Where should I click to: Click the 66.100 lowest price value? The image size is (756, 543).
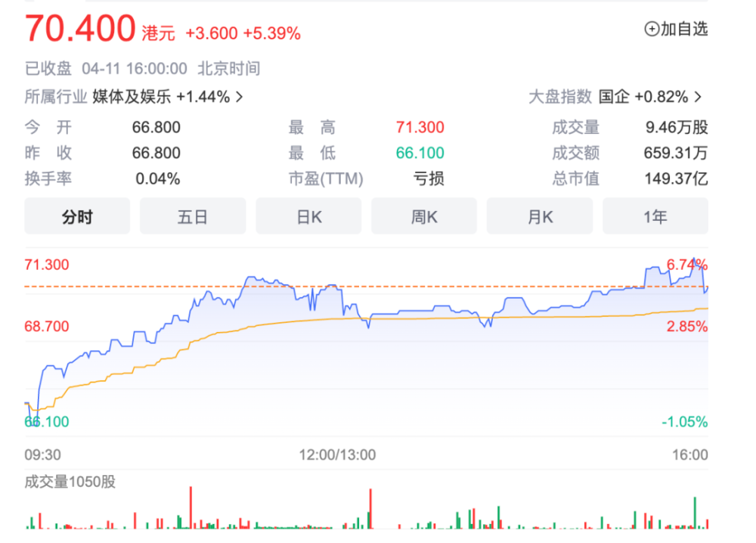click(x=420, y=153)
